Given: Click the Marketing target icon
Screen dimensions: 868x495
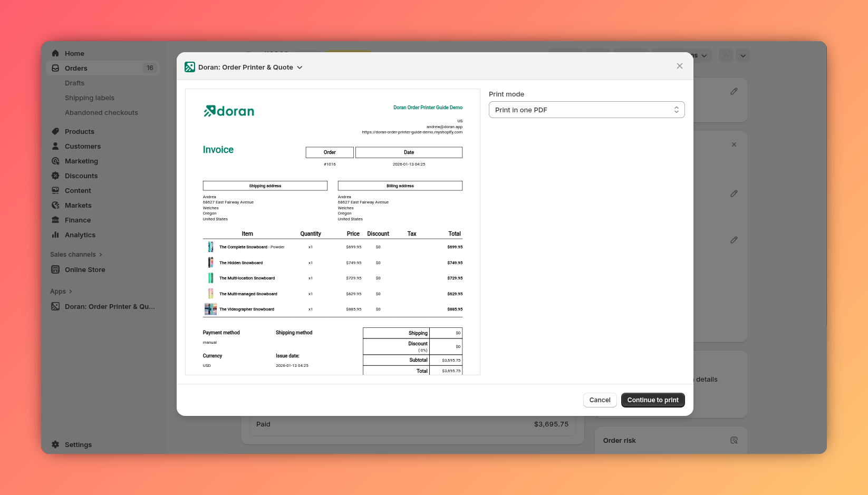Looking at the screenshot, I should point(55,161).
